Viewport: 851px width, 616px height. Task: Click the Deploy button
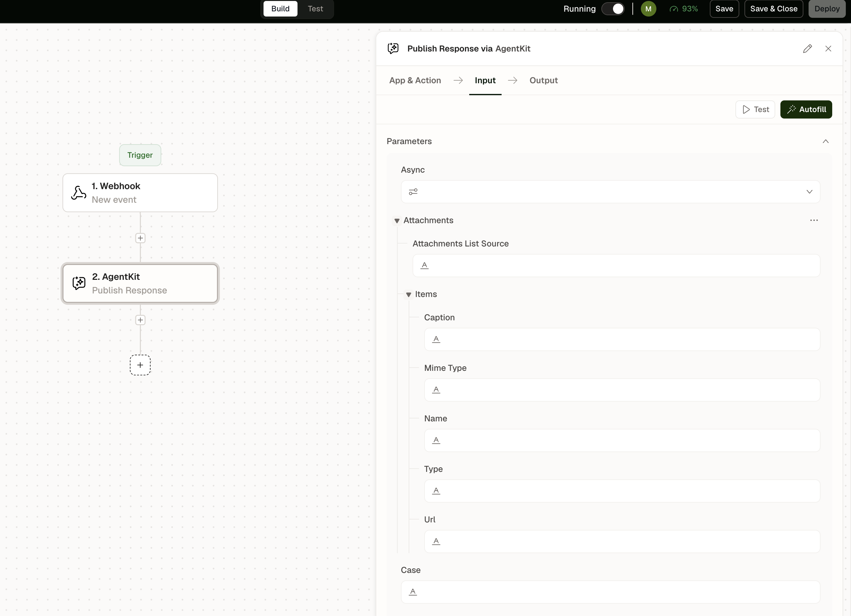point(827,9)
